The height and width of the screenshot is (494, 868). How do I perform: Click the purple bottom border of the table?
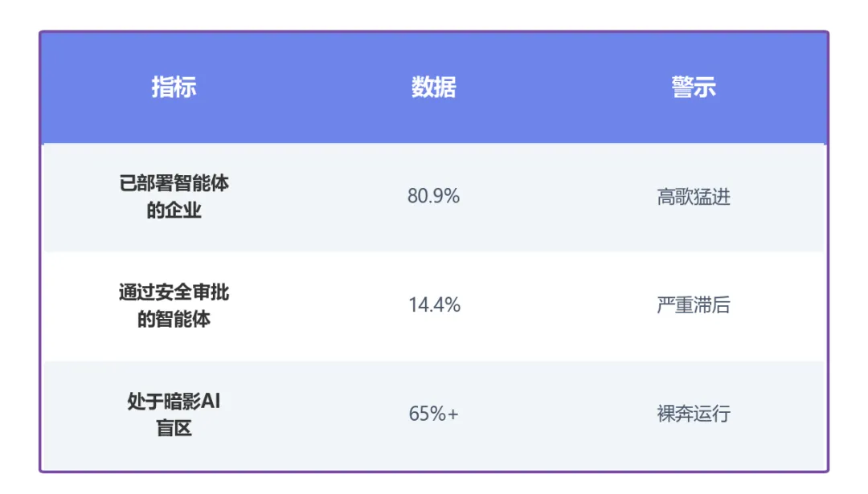coord(434,471)
